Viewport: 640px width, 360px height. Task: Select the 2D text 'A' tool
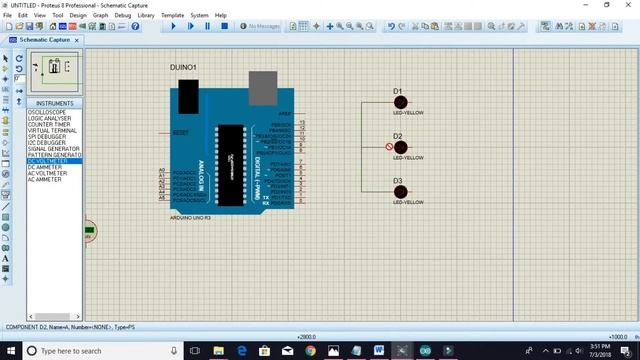[x=5, y=258]
